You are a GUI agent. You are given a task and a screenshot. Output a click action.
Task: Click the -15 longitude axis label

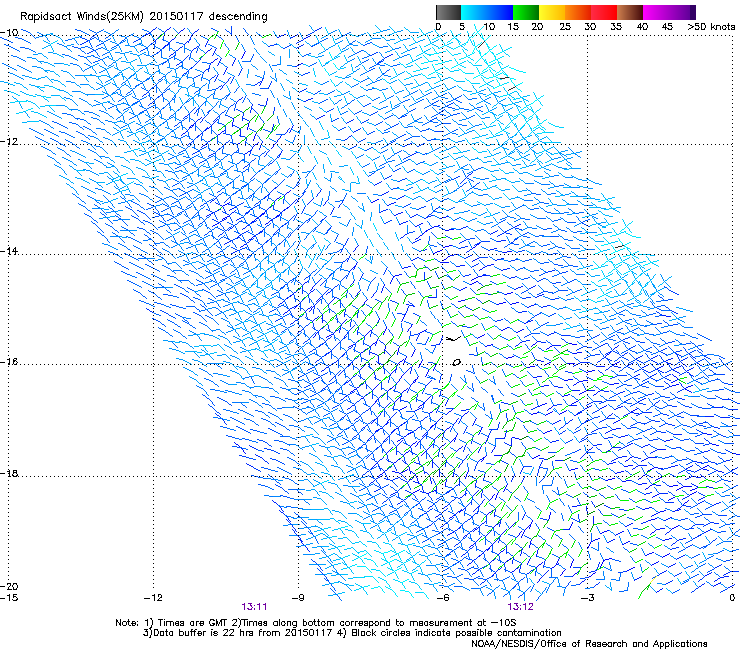[x=9, y=598]
